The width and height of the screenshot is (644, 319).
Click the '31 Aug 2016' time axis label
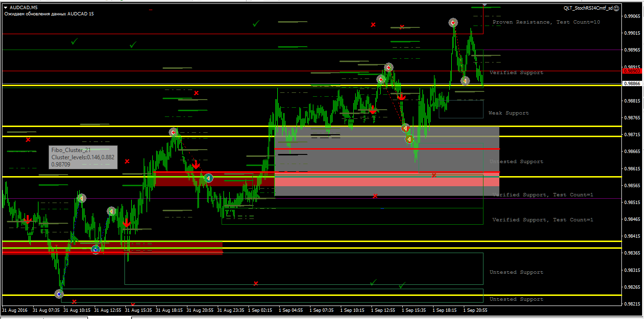click(x=15, y=310)
